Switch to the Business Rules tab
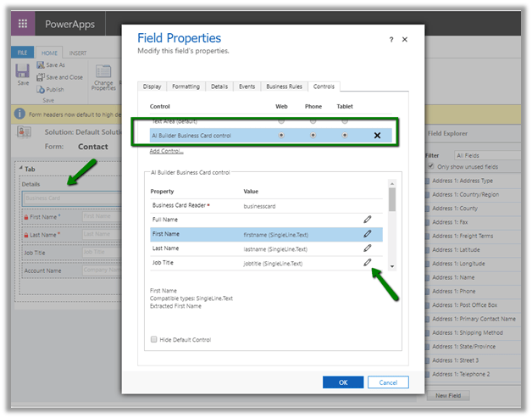This screenshot has width=532, height=418. (284, 86)
